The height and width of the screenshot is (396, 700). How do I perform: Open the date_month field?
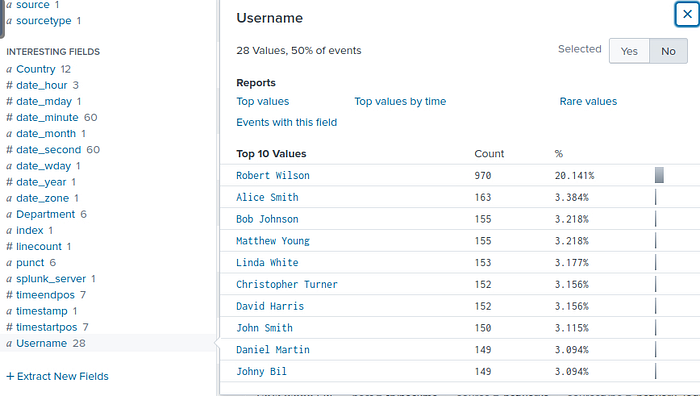[x=46, y=133]
